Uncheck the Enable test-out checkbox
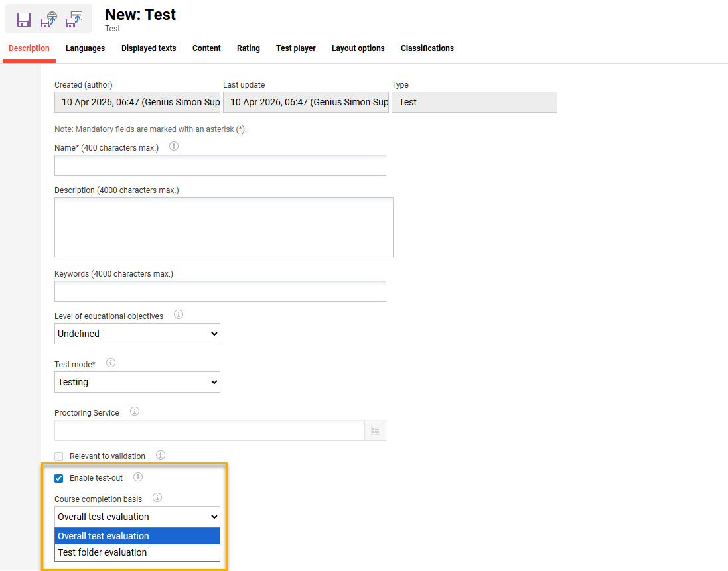Image resolution: width=728 pixels, height=571 pixels. point(58,477)
